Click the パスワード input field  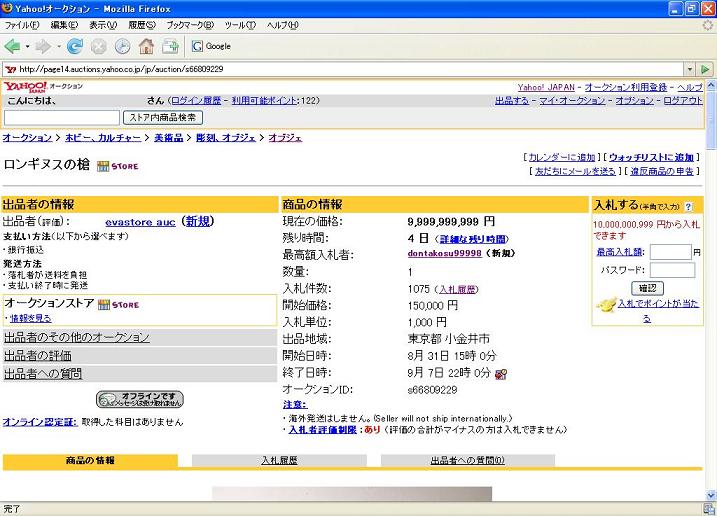click(672, 270)
